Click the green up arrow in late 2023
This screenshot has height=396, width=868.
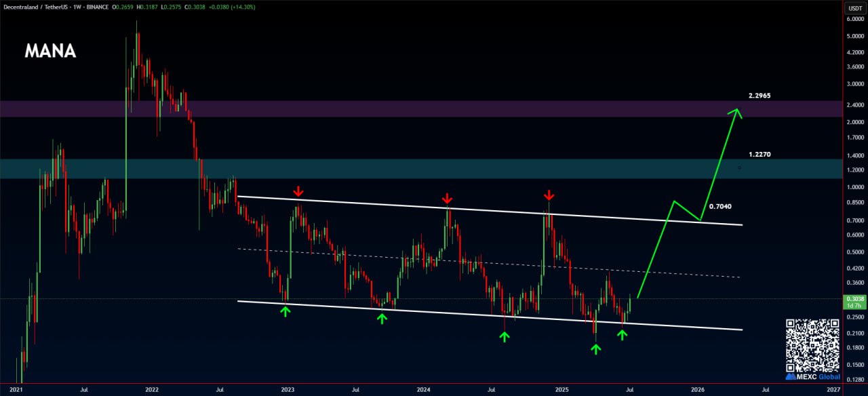pyautogui.click(x=382, y=317)
